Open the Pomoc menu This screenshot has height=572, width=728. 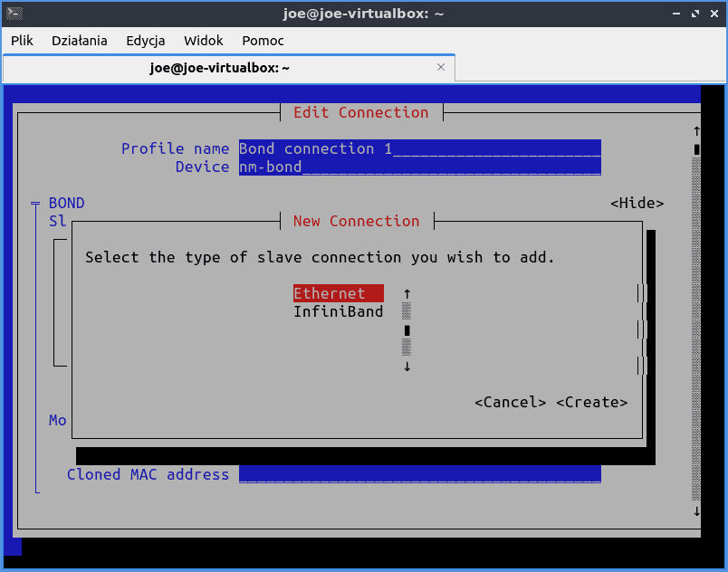262,41
